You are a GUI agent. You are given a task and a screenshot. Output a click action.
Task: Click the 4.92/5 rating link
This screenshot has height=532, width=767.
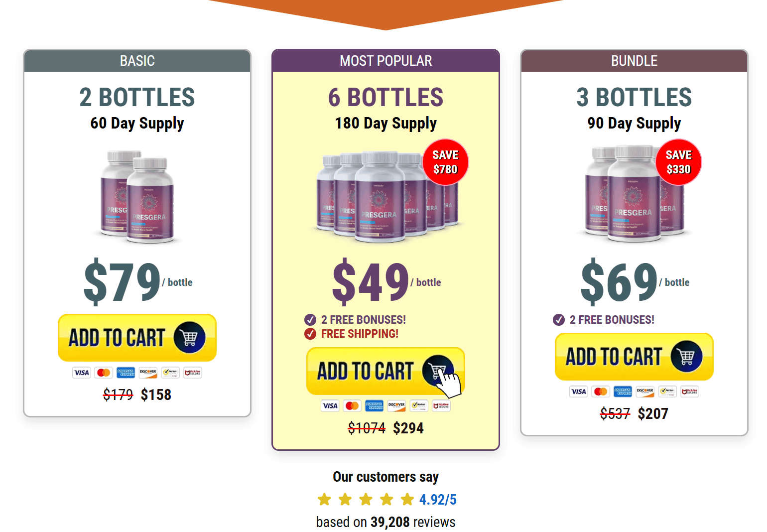pos(438,500)
